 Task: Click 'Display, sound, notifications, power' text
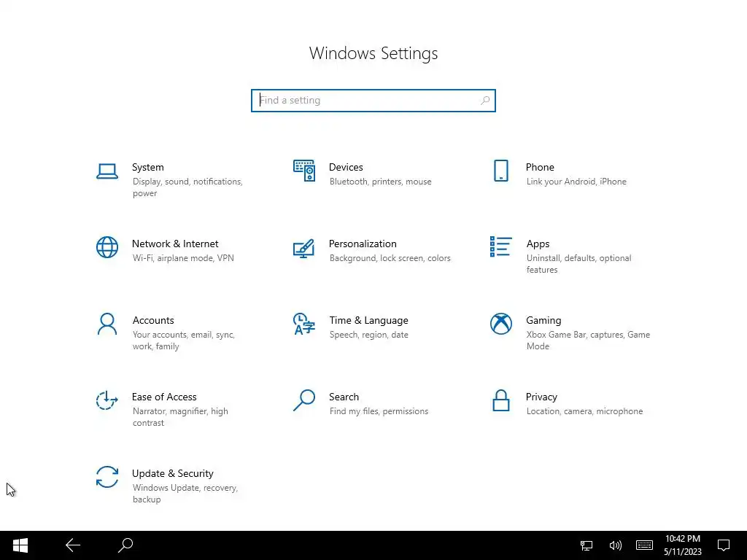click(187, 187)
